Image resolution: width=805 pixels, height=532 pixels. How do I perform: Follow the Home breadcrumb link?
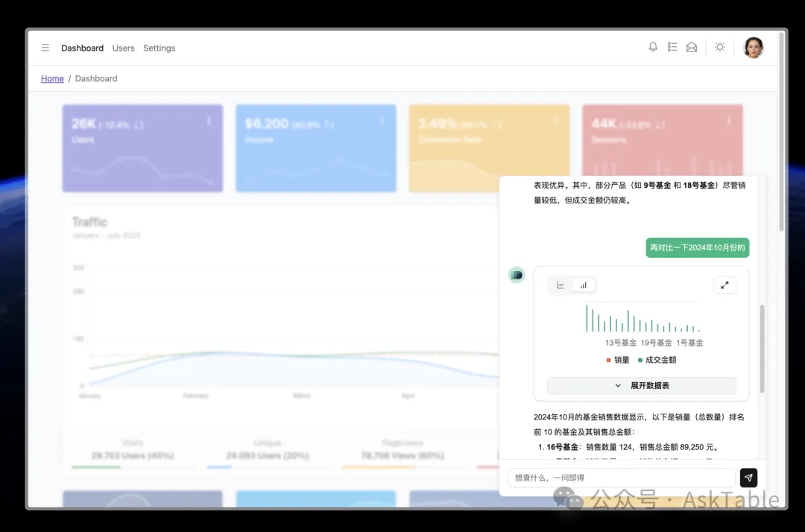click(52, 78)
